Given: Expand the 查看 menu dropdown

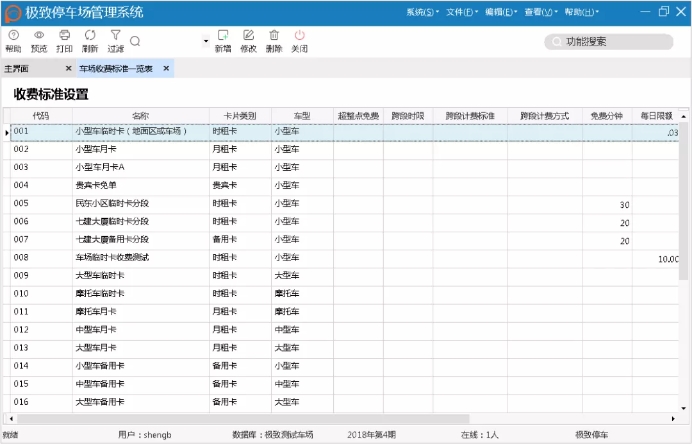Looking at the screenshot, I should tap(540, 13).
